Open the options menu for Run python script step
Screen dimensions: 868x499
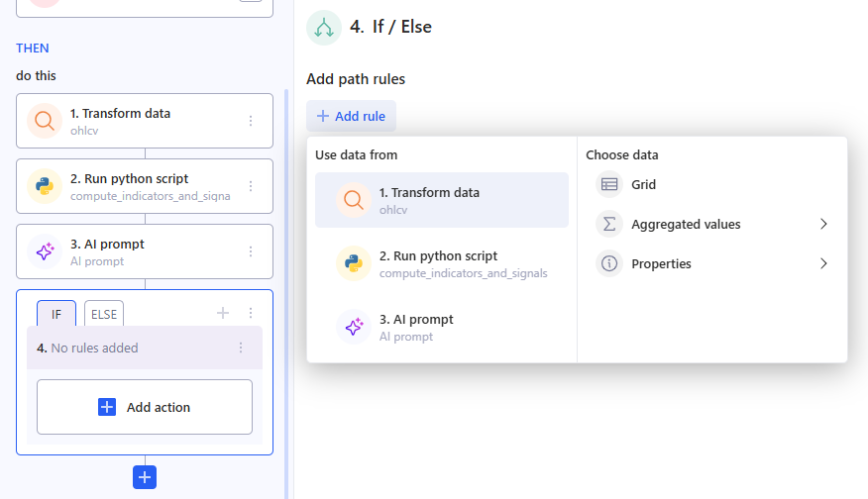click(251, 186)
